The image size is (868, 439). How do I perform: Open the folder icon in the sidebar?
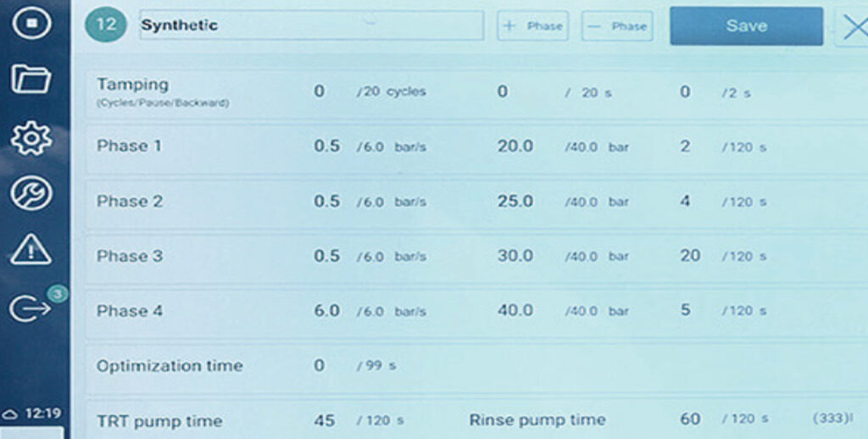[31, 79]
